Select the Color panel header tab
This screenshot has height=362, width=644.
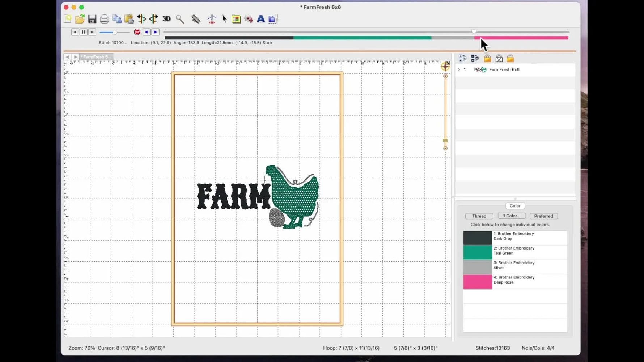515,206
